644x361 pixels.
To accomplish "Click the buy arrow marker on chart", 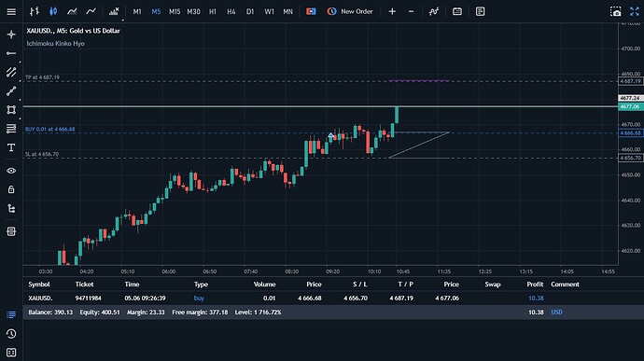I will point(331,135).
